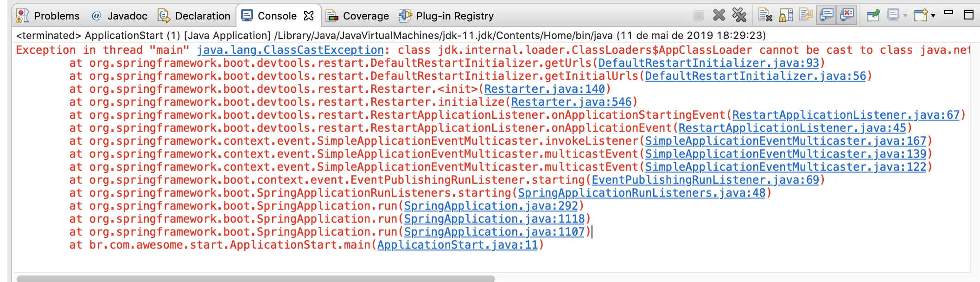
Task: Click the disabled Terminate stop button
Action: [698, 15]
